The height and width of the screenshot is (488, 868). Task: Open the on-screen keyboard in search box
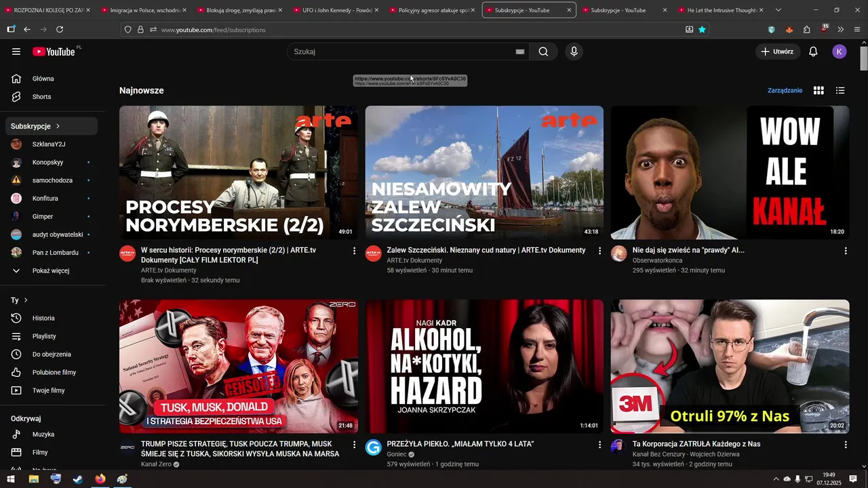520,52
